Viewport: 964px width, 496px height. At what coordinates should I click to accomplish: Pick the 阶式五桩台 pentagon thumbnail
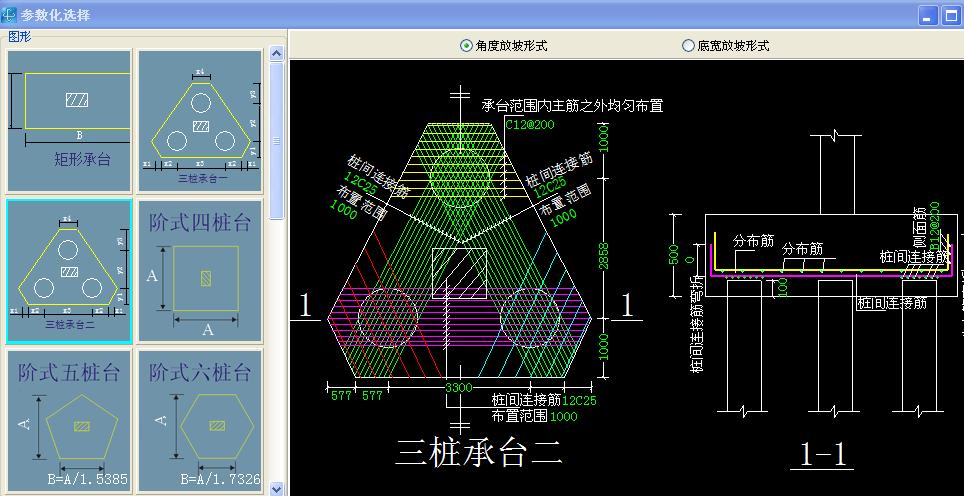click(69, 420)
